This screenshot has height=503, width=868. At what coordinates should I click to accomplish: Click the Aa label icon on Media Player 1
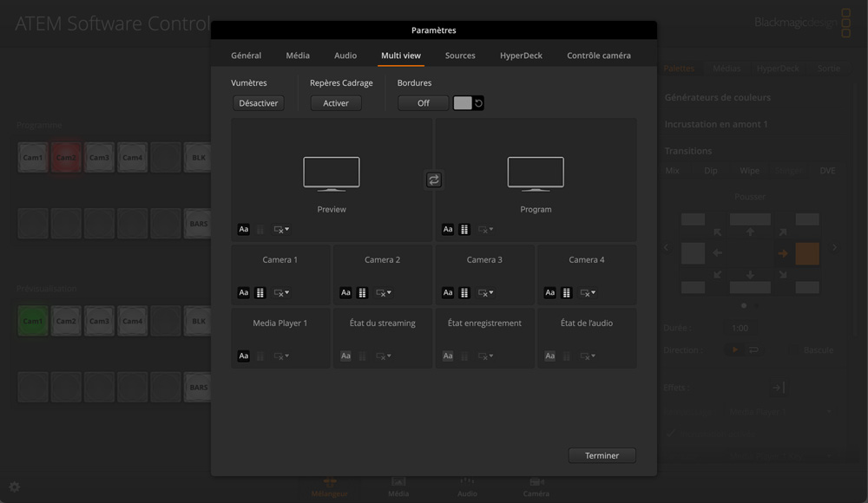[x=244, y=356]
